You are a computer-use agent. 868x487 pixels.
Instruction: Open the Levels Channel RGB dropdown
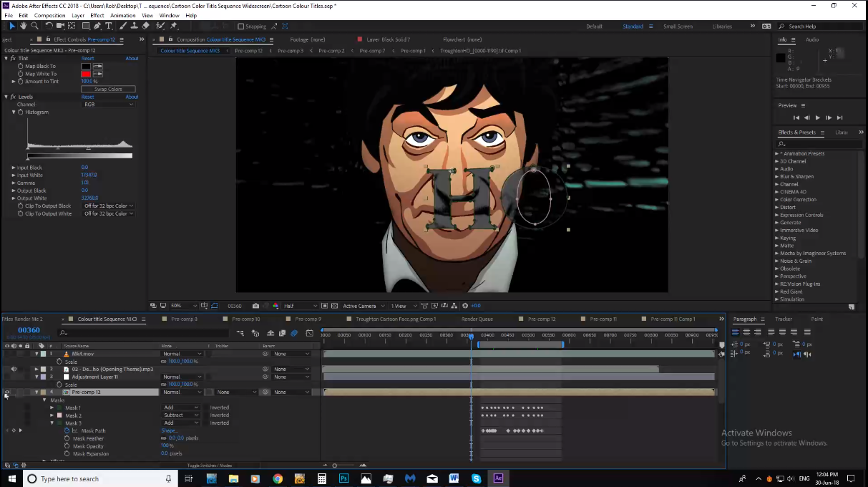pos(109,105)
